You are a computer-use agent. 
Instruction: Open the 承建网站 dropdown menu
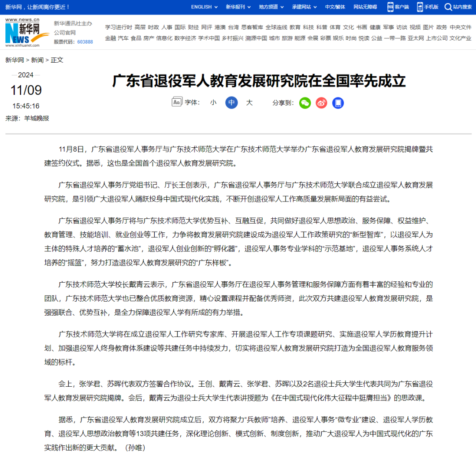point(304,7)
